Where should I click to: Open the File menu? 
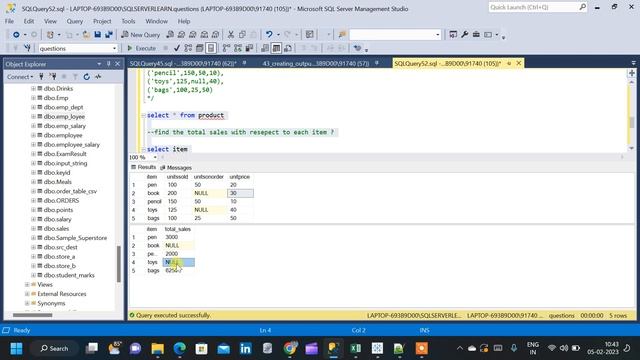pyautogui.click(x=9, y=21)
